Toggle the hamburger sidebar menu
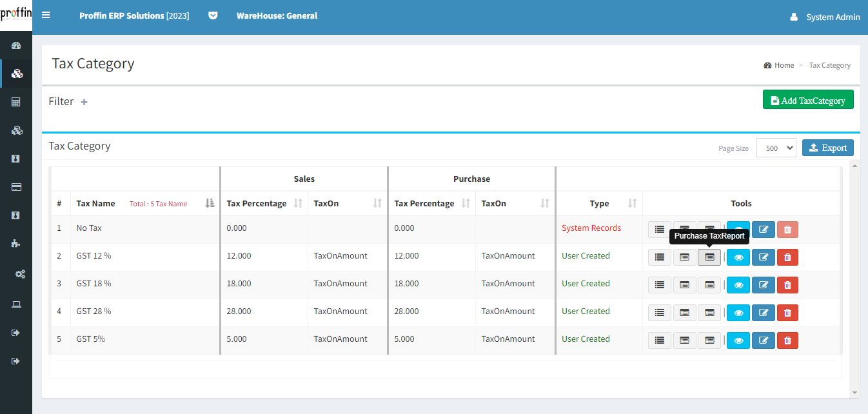The height and width of the screenshot is (414, 868). (x=46, y=15)
